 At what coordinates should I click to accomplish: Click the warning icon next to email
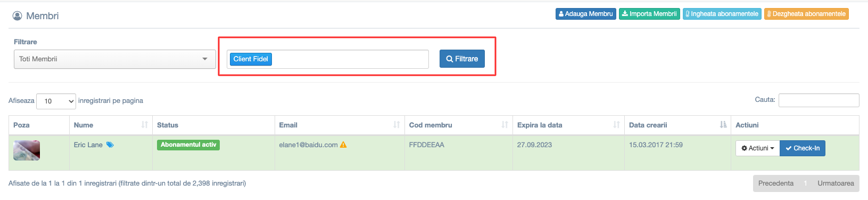coord(343,145)
